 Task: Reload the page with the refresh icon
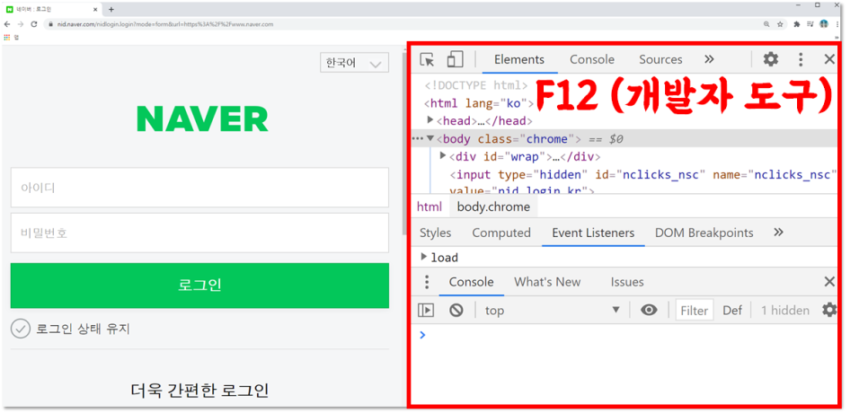pos(34,24)
